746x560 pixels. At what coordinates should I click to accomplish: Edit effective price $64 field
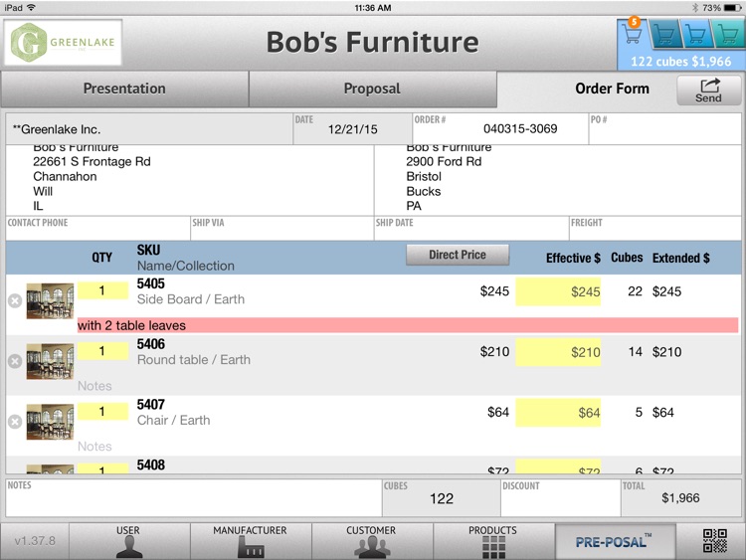[558, 413]
